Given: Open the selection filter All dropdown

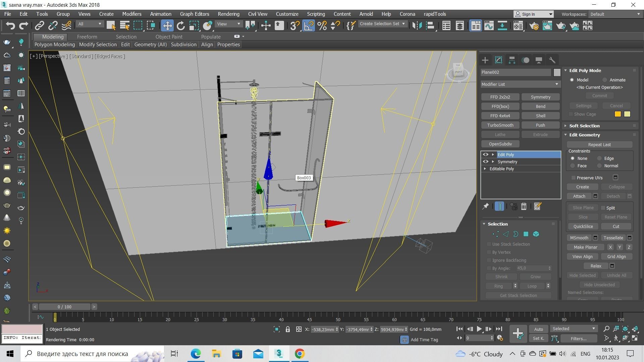Looking at the screenshot, I should (90, 24).
